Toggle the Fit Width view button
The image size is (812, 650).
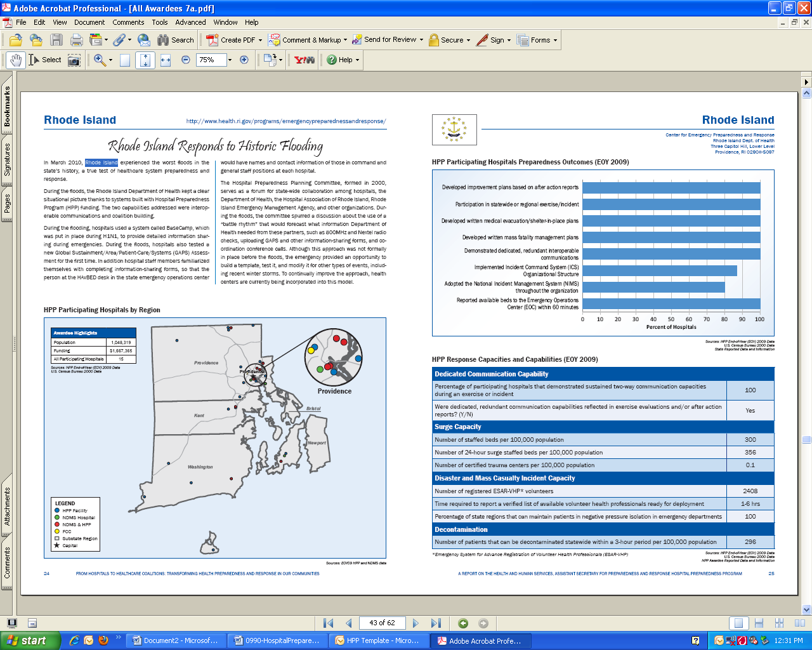[166, 60]
